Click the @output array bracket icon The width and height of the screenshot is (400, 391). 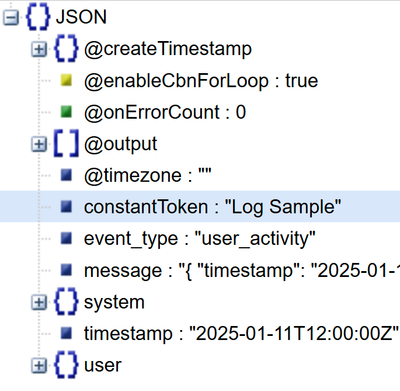(66, 143)
